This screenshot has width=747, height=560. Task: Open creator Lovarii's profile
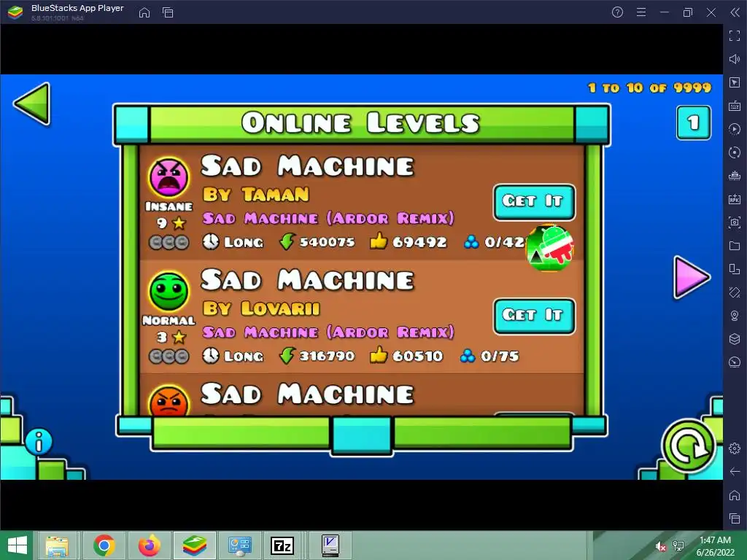pos(261,308)
